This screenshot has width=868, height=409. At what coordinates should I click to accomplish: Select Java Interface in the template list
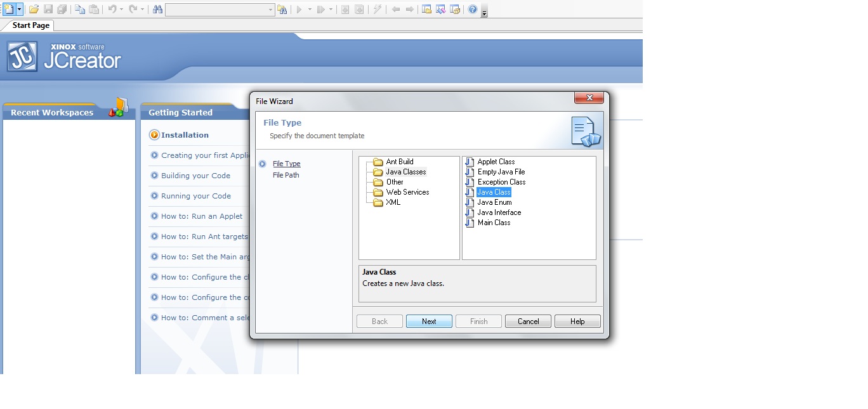tap(499, 212)
